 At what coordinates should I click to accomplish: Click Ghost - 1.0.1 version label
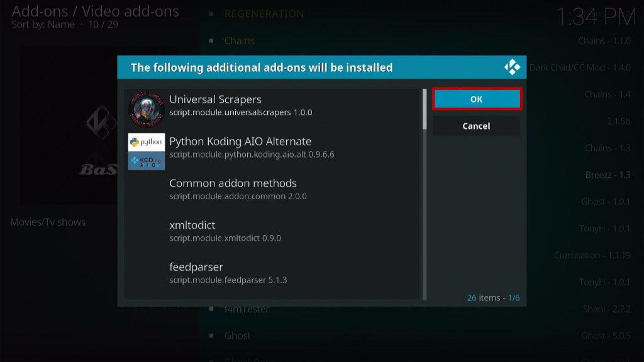tap(606, 202)
